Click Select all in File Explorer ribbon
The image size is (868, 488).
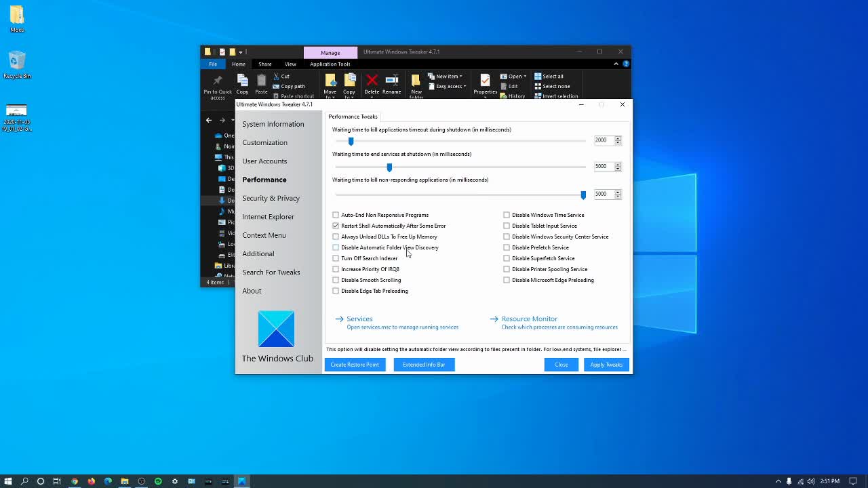pyautogui.click(x=549, y=76)
